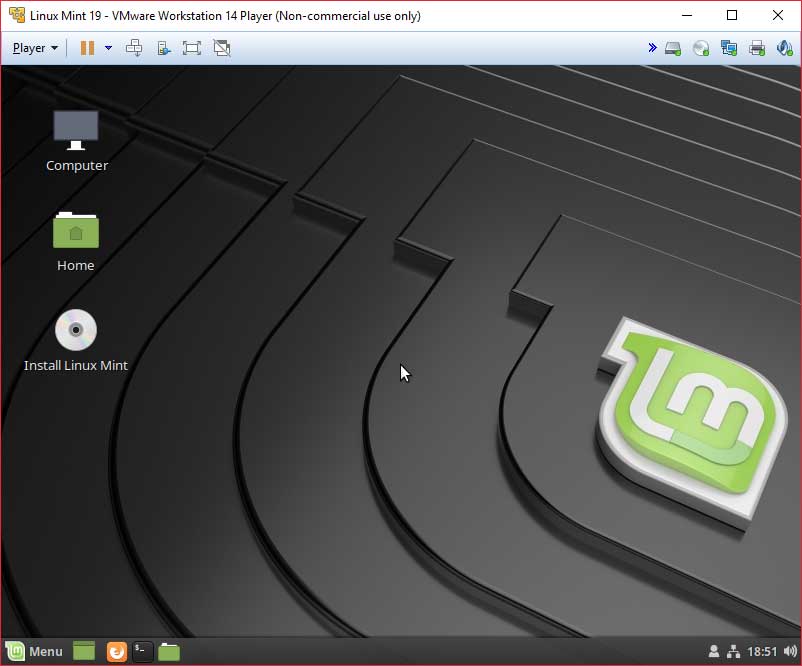This screenshot has height=666, width=802.
Task: Open the network connections tray icon
Action: 733,651
